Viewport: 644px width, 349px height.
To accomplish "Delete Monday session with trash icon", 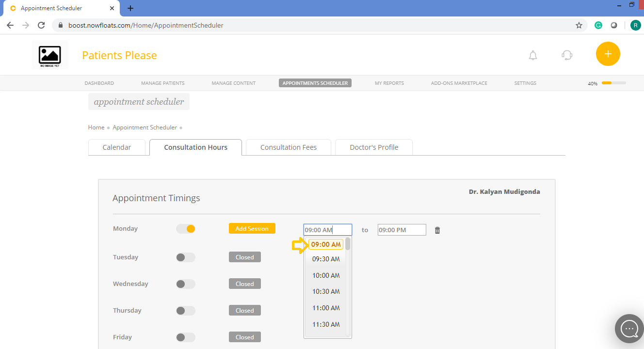I will coord(437,230).
